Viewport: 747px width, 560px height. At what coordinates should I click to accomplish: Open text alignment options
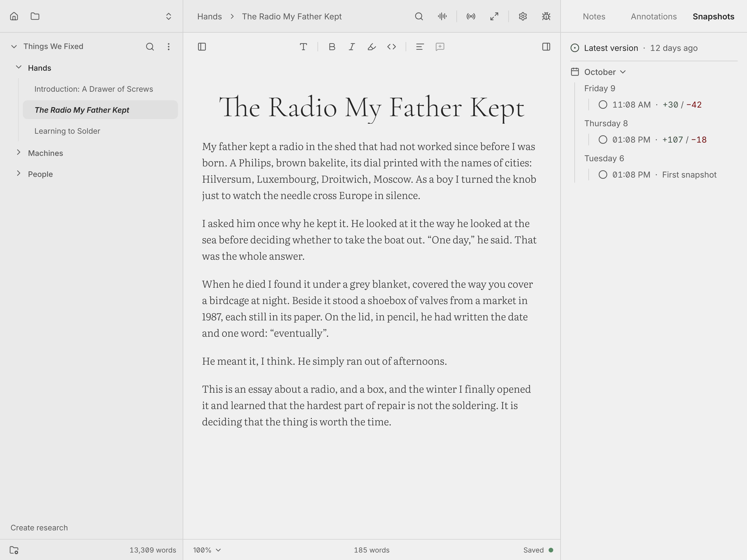pos(420,47)
